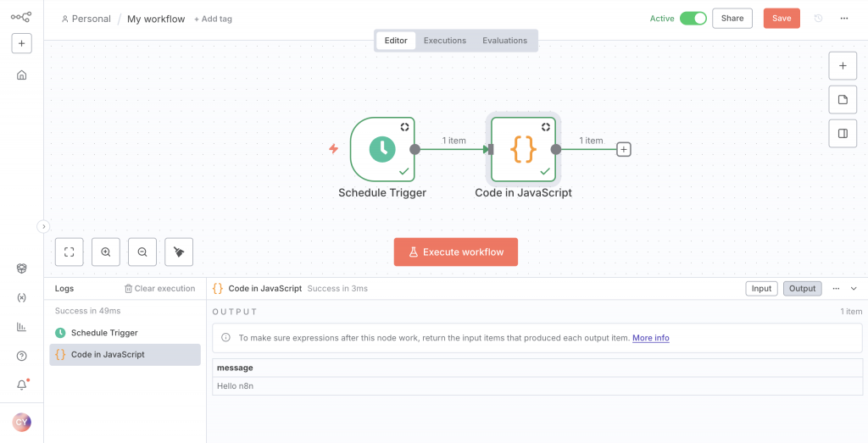The height and width of the screenshot is (443, 868).
Task: Click the Schedule Trigger node label
Action: coord(382,193)
